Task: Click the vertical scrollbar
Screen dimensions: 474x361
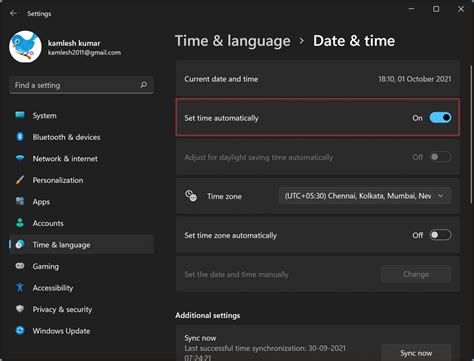Action: pos(471,133)
